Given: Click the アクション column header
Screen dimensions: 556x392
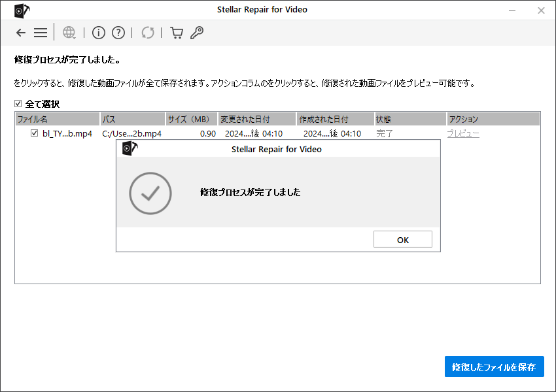Looking at the screenshot, I should tap(493, 119).
